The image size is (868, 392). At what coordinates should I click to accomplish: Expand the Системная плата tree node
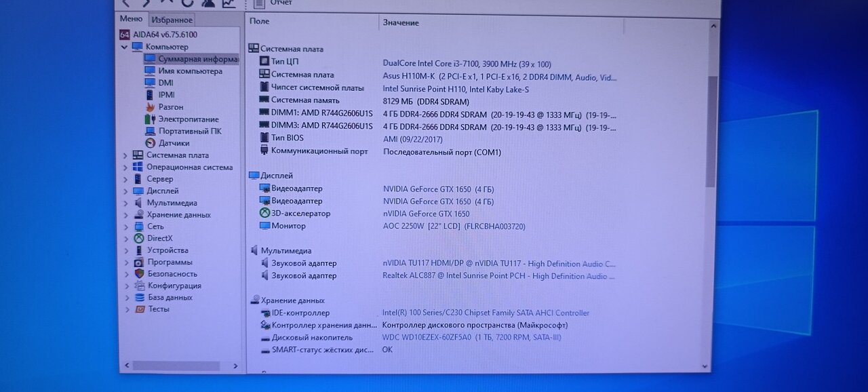coord(125,155)
